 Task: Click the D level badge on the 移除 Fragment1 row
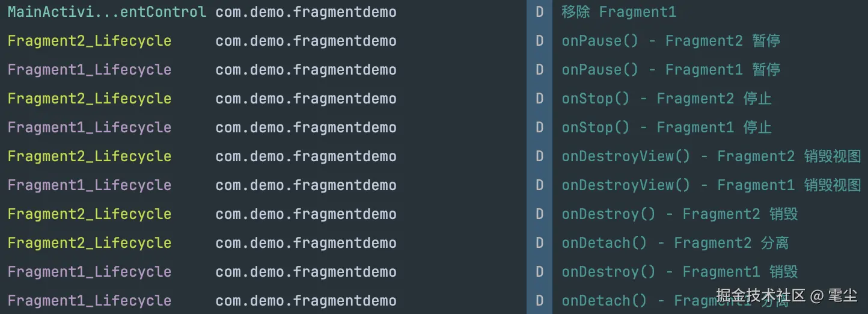coord(539,12)
